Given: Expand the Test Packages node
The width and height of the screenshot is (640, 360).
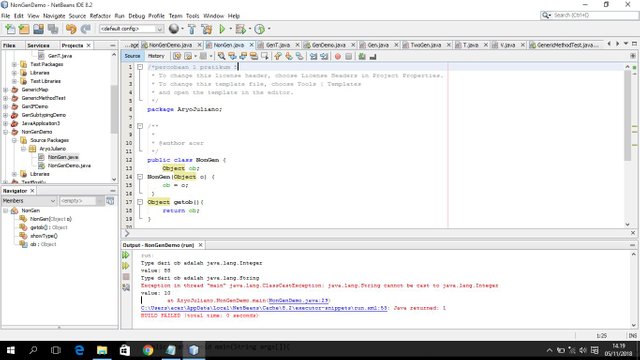Looking at the screenshot, I should pyautogui.click(x=14, y=64).
